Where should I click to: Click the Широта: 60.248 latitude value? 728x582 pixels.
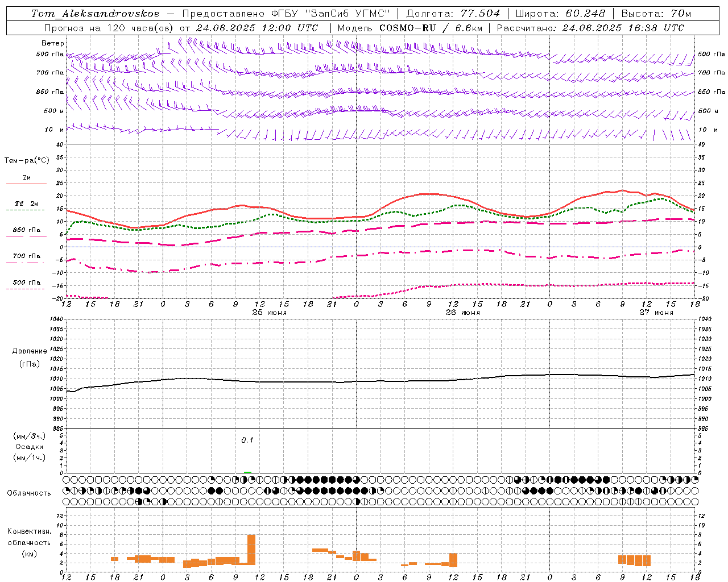coord(564,14)
